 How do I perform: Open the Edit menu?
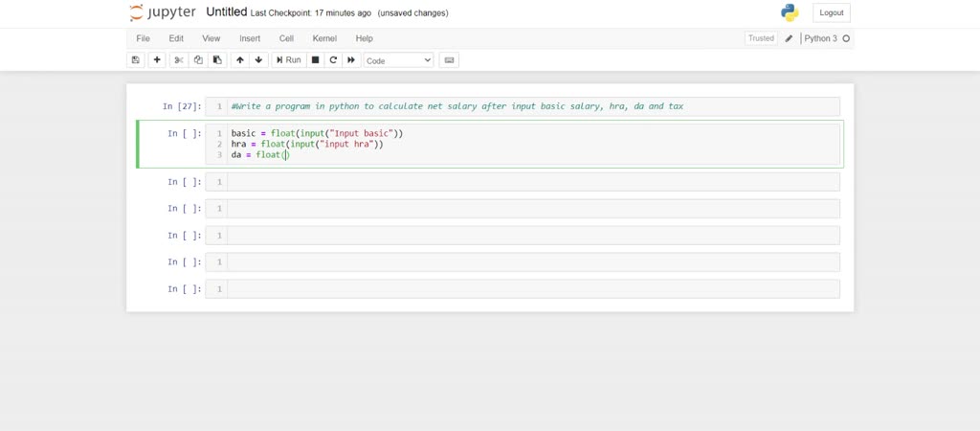click(176, 38)
